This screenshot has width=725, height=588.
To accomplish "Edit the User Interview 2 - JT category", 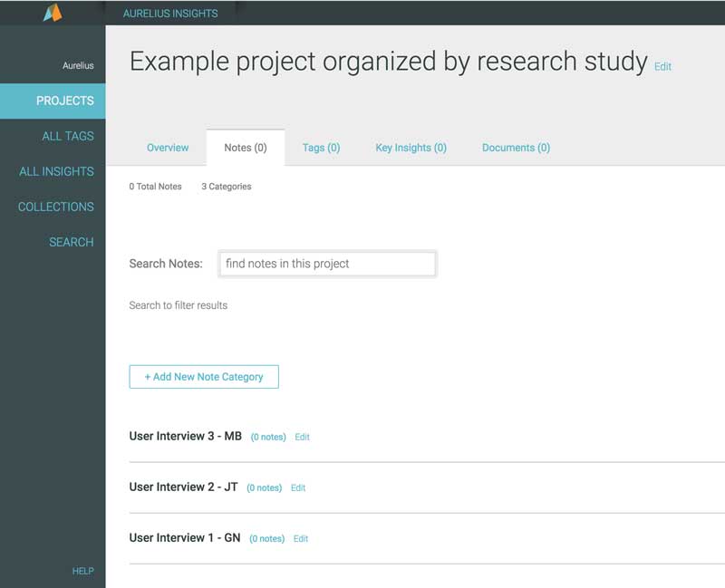I will click(298, 487).
